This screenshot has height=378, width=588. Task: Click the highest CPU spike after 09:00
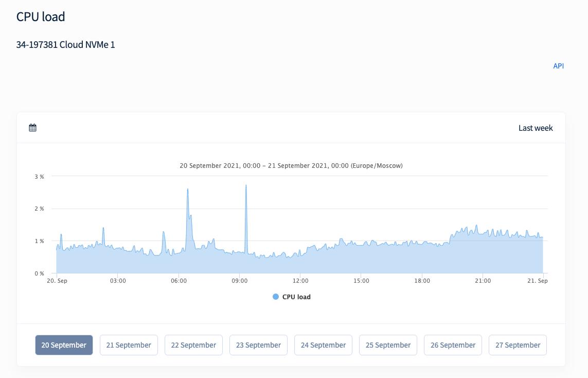[x=246, y=186]
